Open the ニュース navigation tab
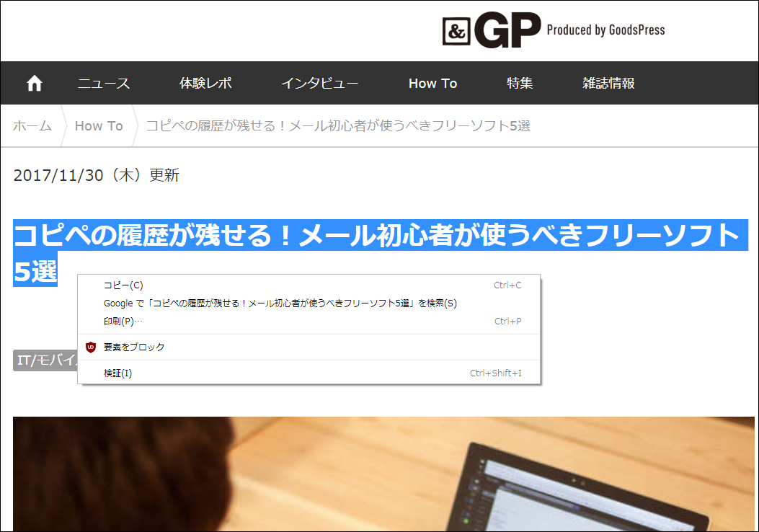This screenshot has height=532, width=759. [104, 84]
